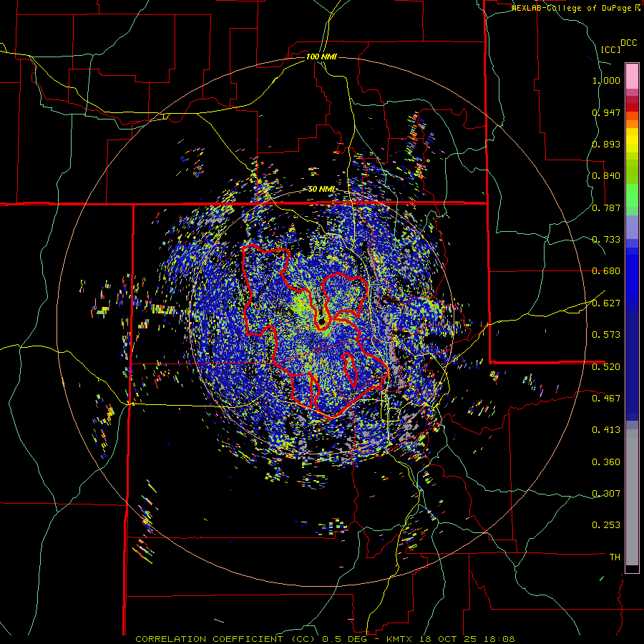
Task: Click the 0.467 color scale value
Action: (x=606, y=399)
